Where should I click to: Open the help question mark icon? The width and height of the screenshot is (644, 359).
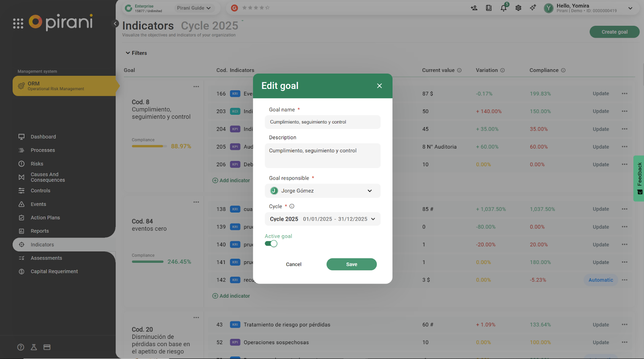pos(21,347)
